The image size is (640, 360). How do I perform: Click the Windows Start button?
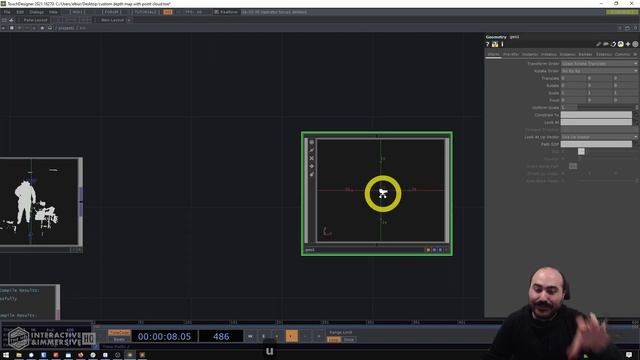click(6, 355)
